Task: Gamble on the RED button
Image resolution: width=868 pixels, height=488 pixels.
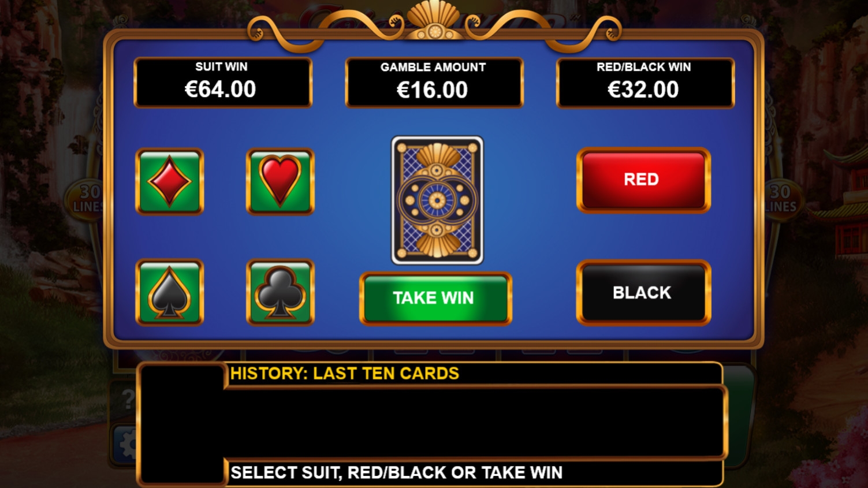Action: click(x=643, y=180)
